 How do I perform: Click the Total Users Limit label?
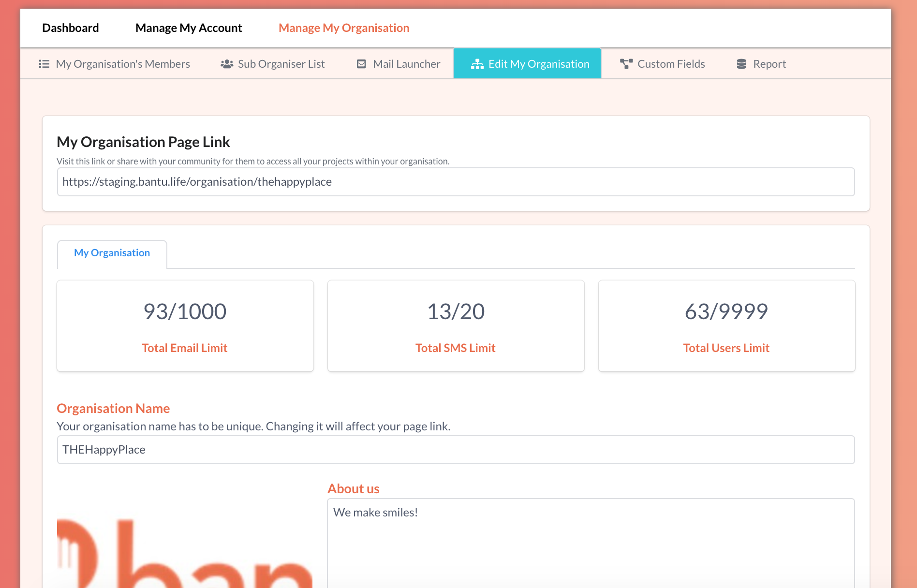[x=726, y=348]
